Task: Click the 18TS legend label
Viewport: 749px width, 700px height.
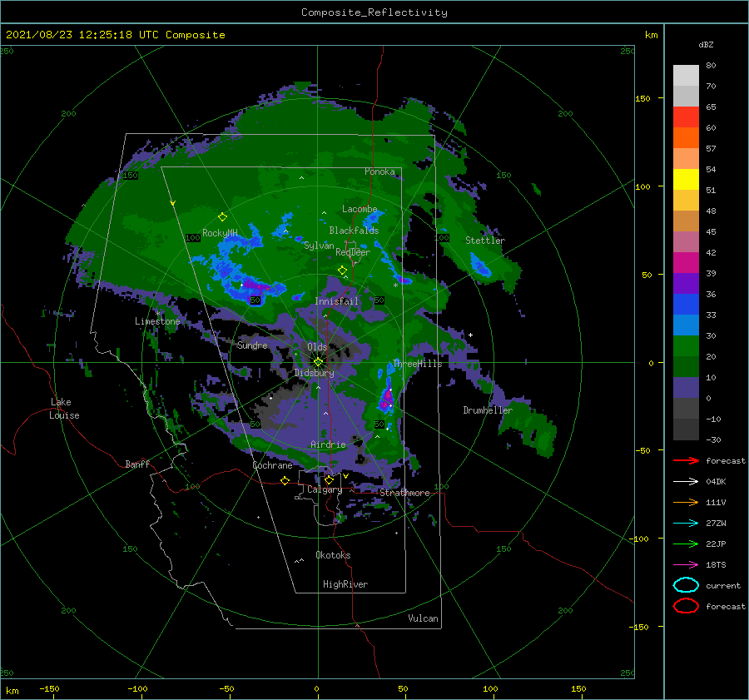Action: coord(716,565)
